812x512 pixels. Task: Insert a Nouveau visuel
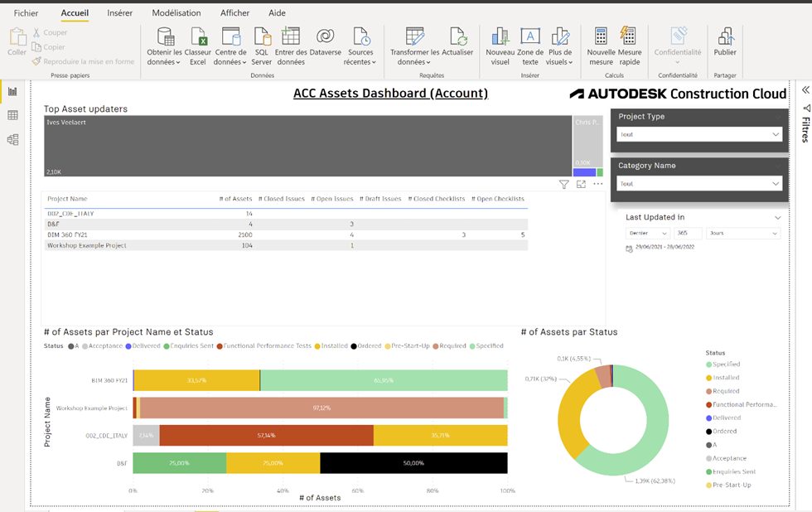(500, 46)
